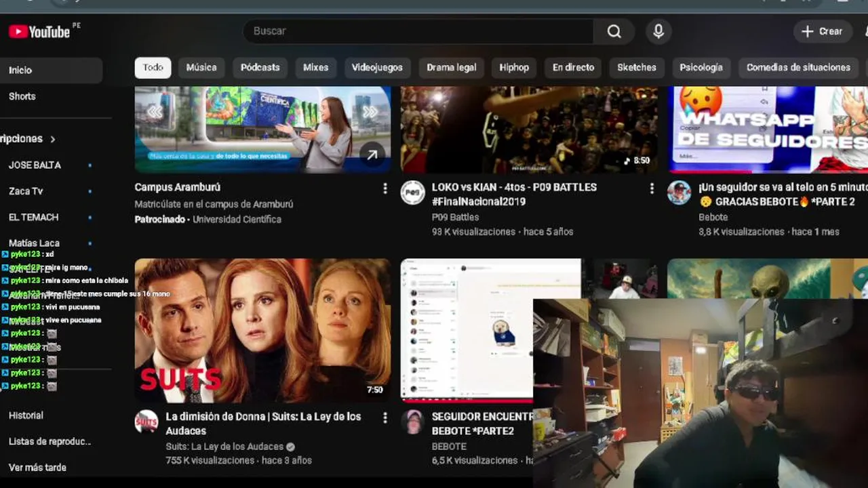Open options menu for Campus Aramburú

[385, 188]
